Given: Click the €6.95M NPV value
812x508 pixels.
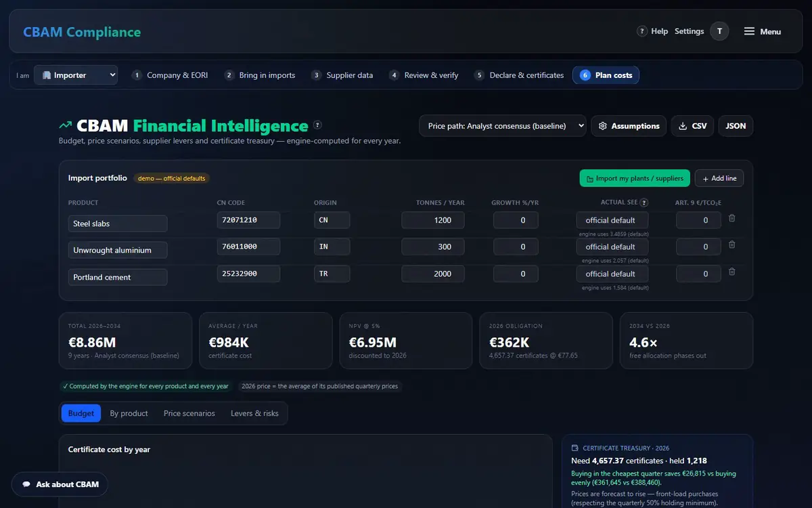Looking at the screenshot, I should (x=372, y=342).
